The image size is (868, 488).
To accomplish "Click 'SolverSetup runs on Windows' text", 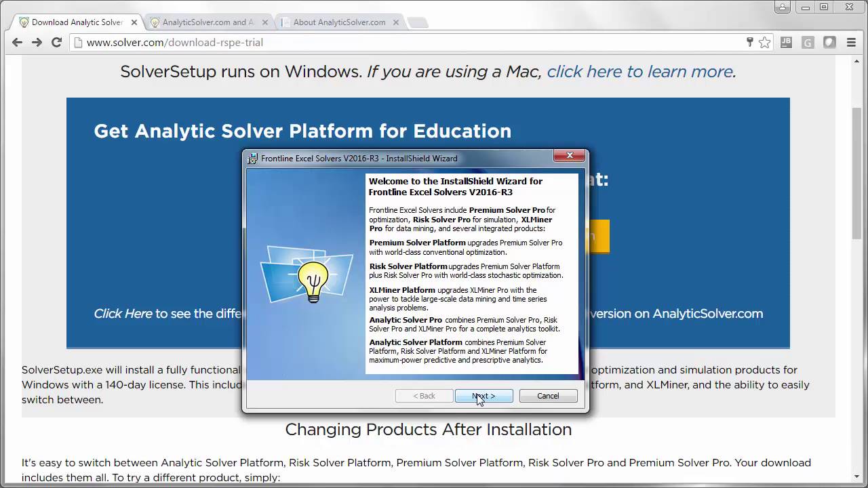I will [x=241, y=71].
